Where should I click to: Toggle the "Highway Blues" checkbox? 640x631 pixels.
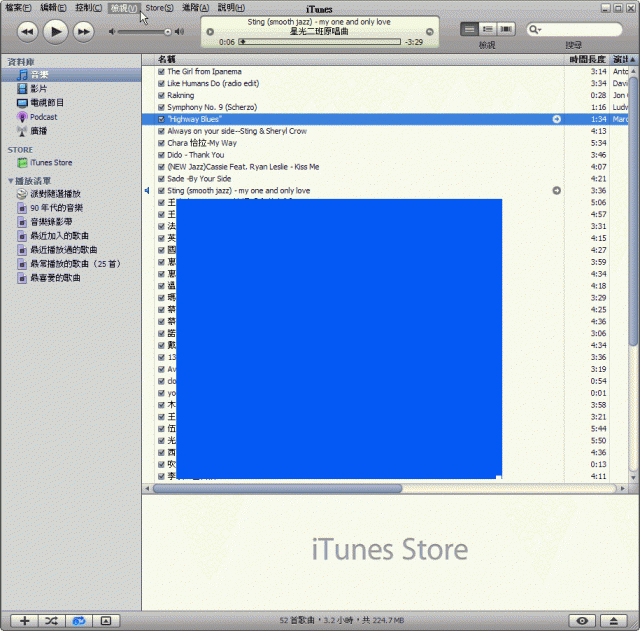[161, 119]
